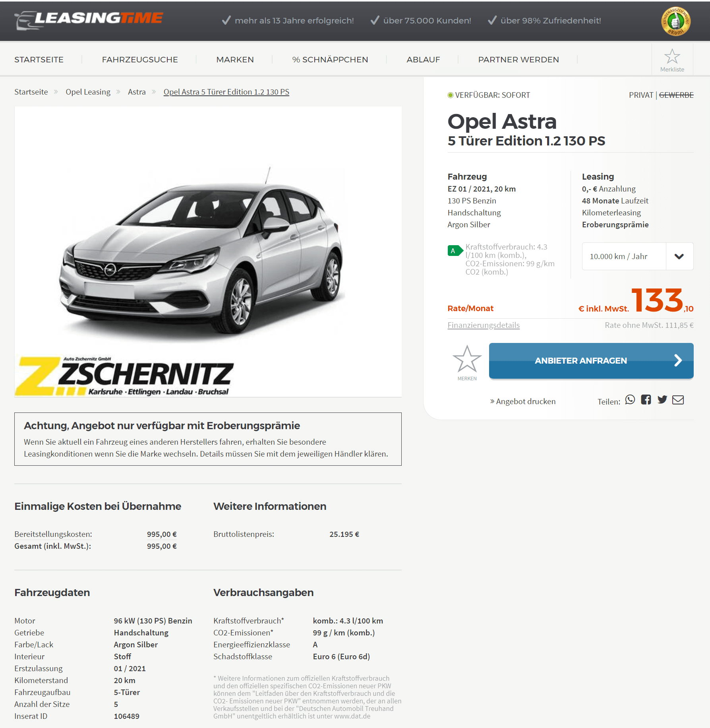Click Angebot drucken link
This screenshot has height=728, width=710.
(x=523, y=401)
